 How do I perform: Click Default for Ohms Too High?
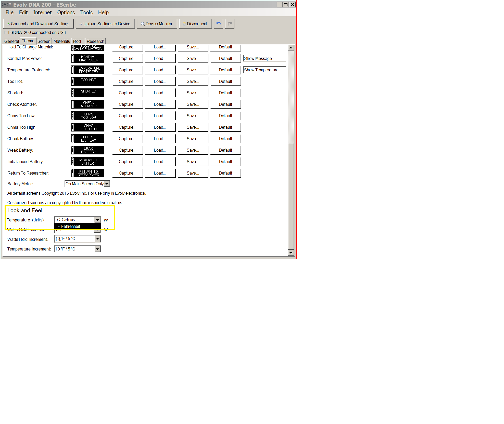[x=225, y=127]
